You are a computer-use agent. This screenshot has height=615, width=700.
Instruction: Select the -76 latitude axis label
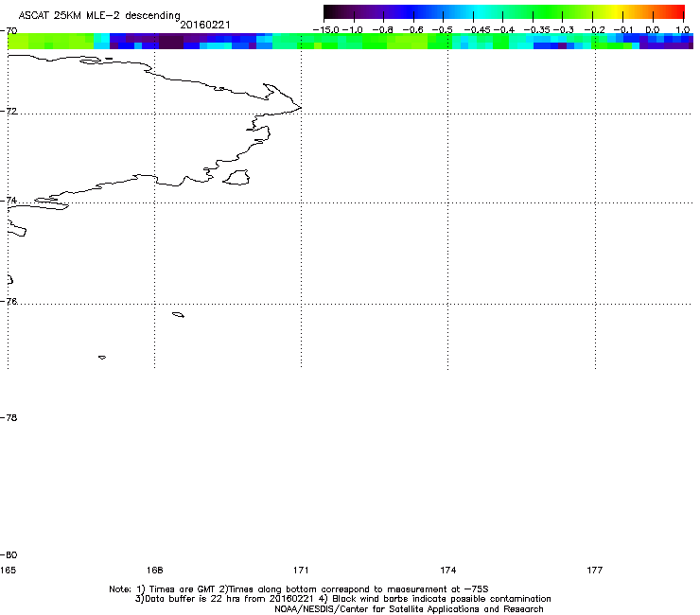[x=9, y=302]
